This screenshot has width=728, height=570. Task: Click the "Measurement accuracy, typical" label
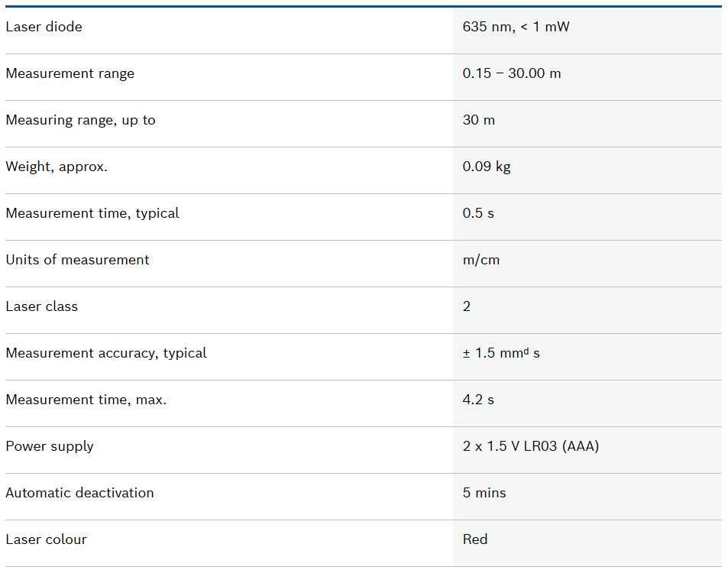[x=106, y=353]
